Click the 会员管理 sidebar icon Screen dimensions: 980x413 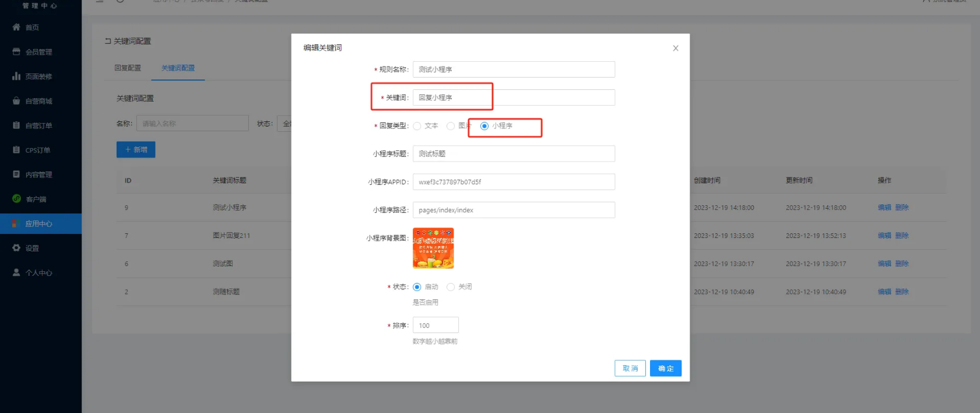(16, 51)
